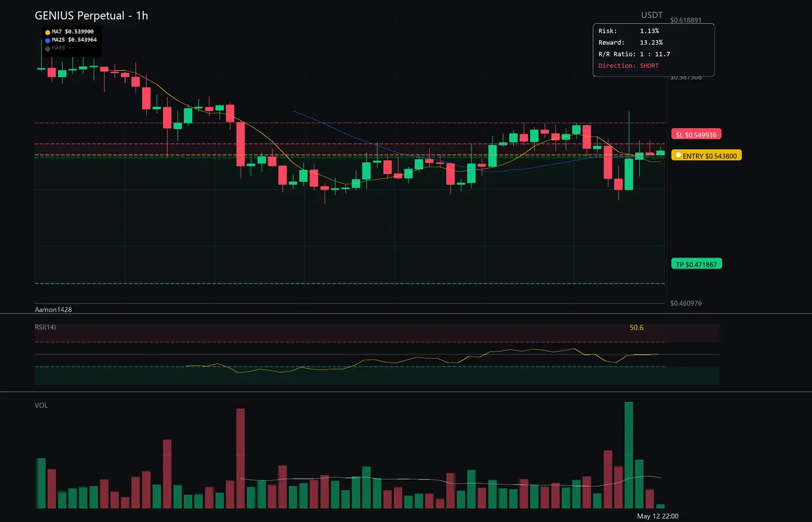Click the Reward 13.23% line

click(x=630, y=42)
